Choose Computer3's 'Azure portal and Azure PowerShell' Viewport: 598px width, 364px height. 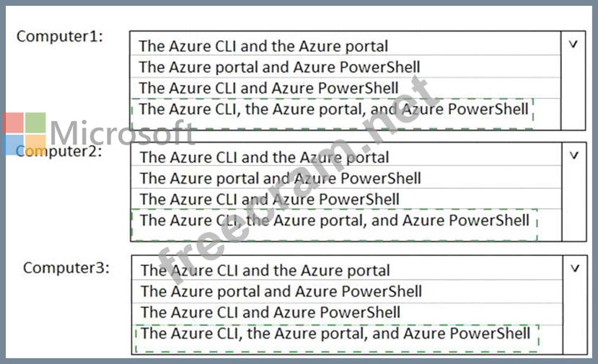point(281,292)
